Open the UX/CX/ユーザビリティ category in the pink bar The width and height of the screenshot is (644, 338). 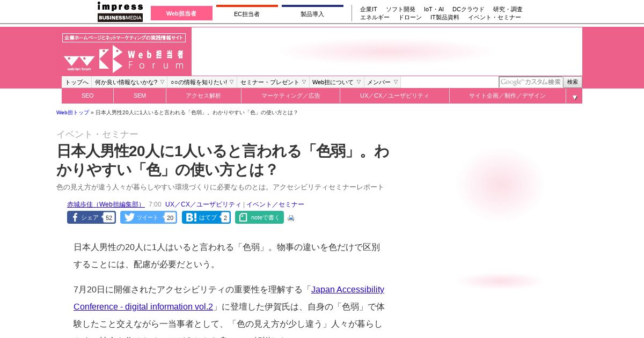click(x=394, y=96)
